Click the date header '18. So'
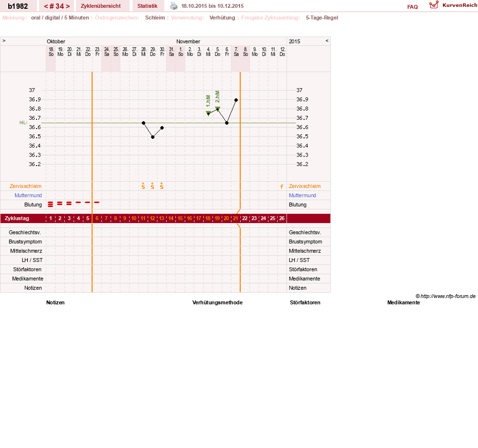Viewport: 478px width, 448px height. (x=51, y=52)
